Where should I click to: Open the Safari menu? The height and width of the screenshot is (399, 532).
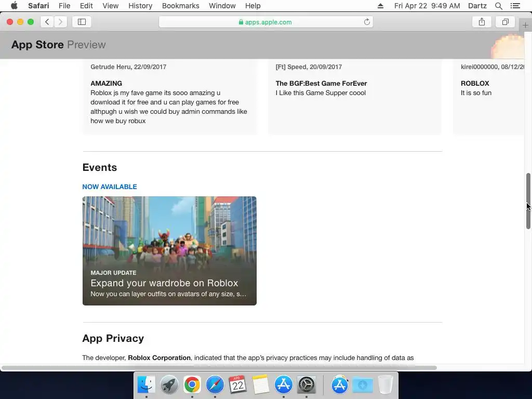coord(38,6)
